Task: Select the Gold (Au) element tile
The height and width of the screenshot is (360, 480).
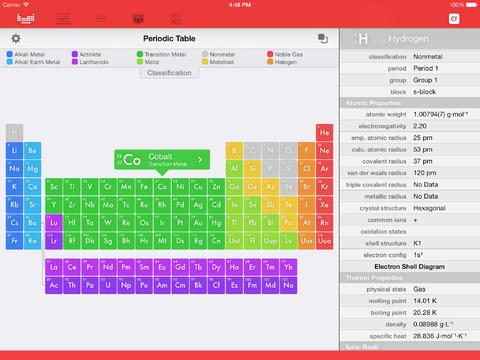Action: point(198,223)
